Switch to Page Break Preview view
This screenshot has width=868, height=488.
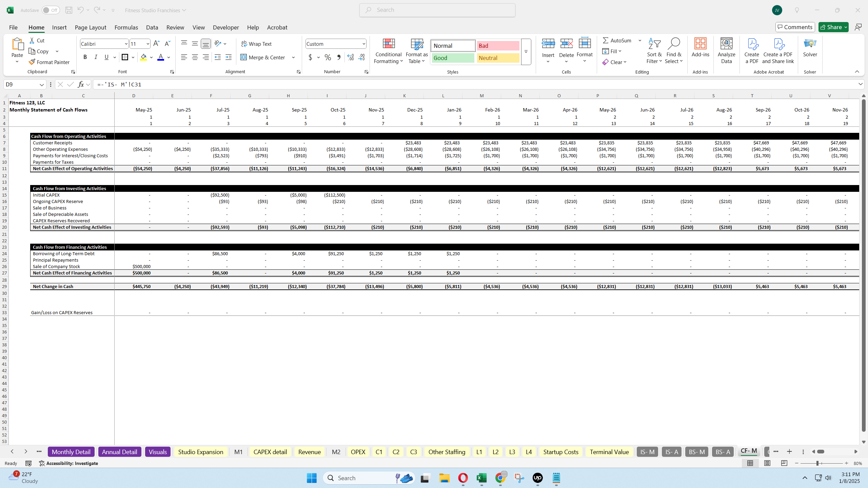coord(784,463)
